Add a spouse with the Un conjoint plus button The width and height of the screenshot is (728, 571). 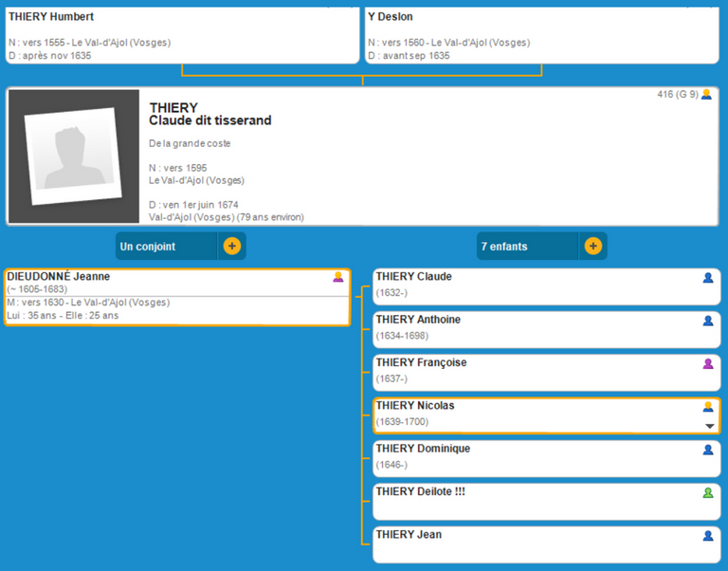point(232,247)
